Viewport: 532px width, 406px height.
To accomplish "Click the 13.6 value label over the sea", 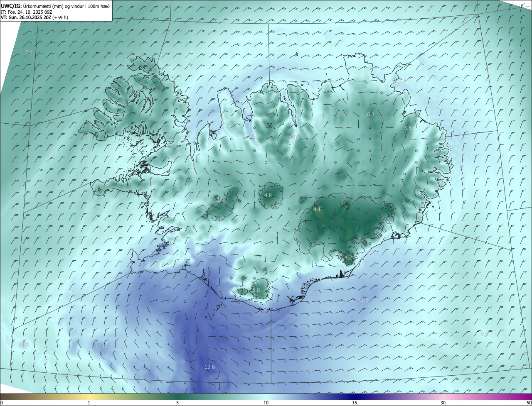I will (209, 367).
